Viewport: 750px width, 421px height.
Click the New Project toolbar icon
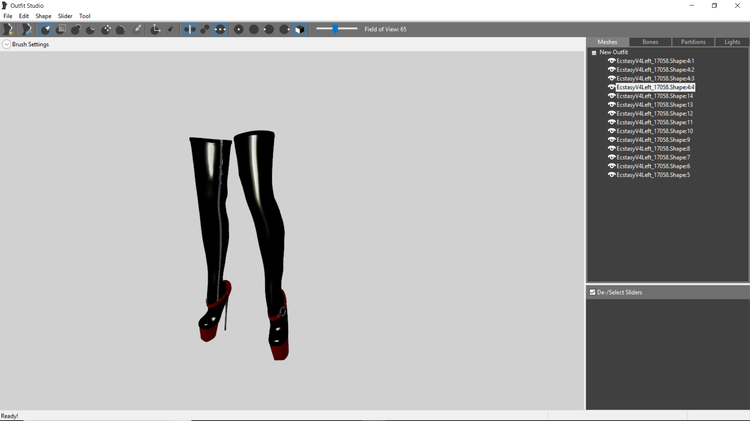pos(8,29)
